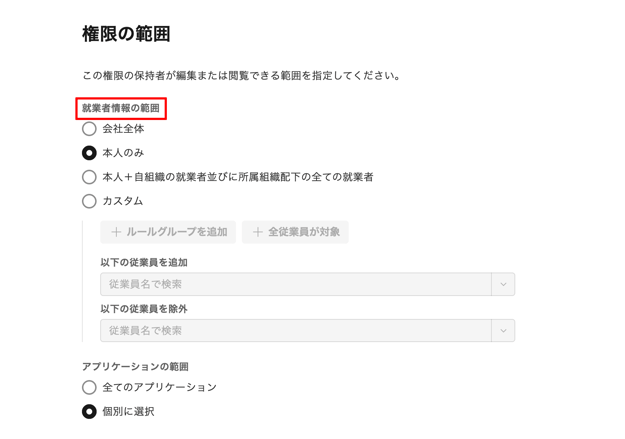
Task: Focus the 以下の従業員を除外 search field
Action: (296, 331)
